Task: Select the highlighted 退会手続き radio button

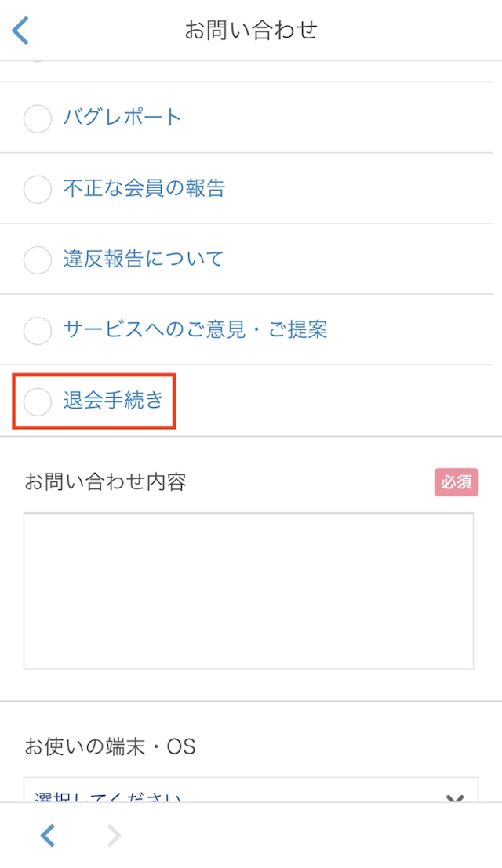Action: (x=37, y=401)
